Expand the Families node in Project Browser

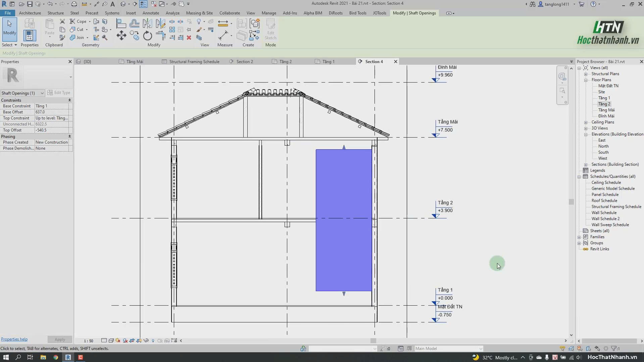[x=579, y=237]
